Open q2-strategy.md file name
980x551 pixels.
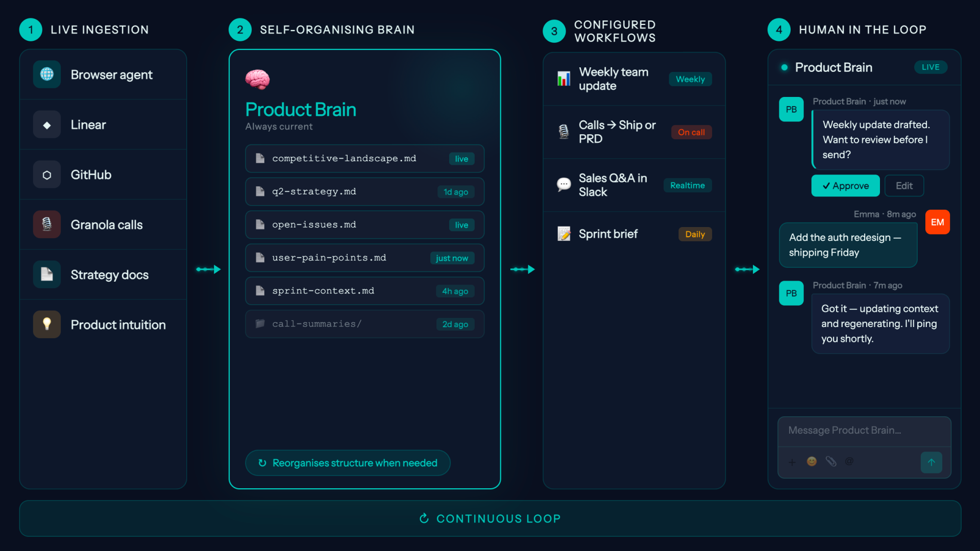coord(314,191)
